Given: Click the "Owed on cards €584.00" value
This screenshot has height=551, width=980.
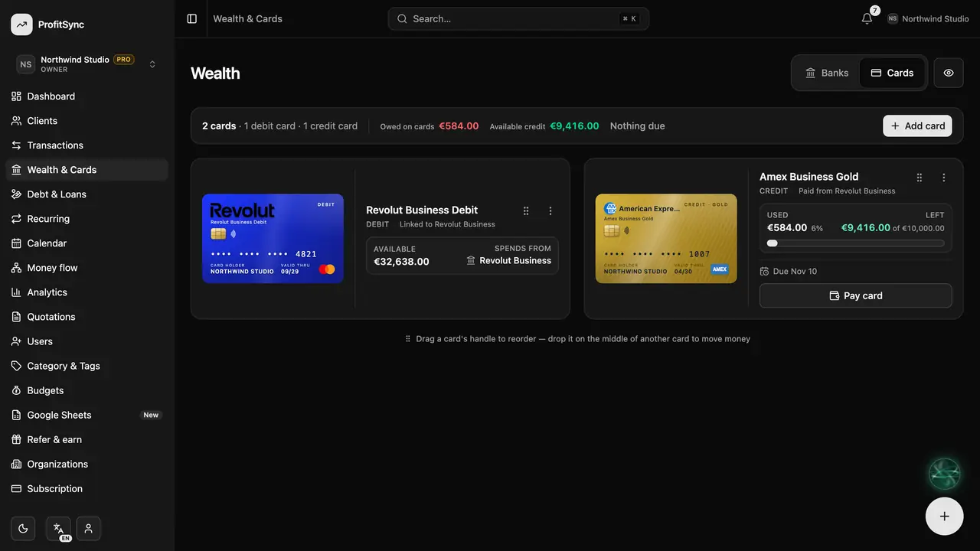Looking at the screenshot, I should 459,126.
